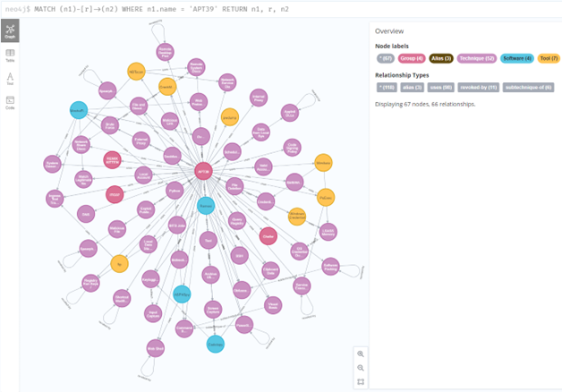Select the BITS Jobs node

[x=177, y=226]
